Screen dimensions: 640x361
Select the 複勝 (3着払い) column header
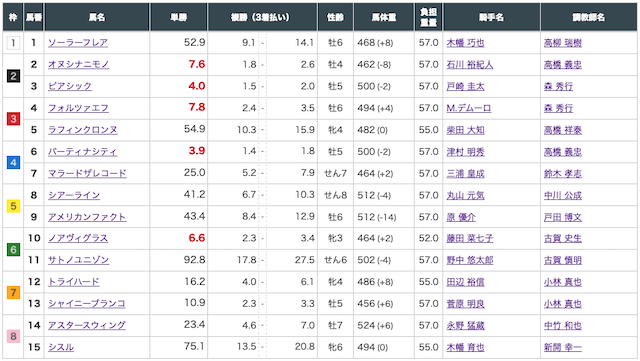[262, 17]
